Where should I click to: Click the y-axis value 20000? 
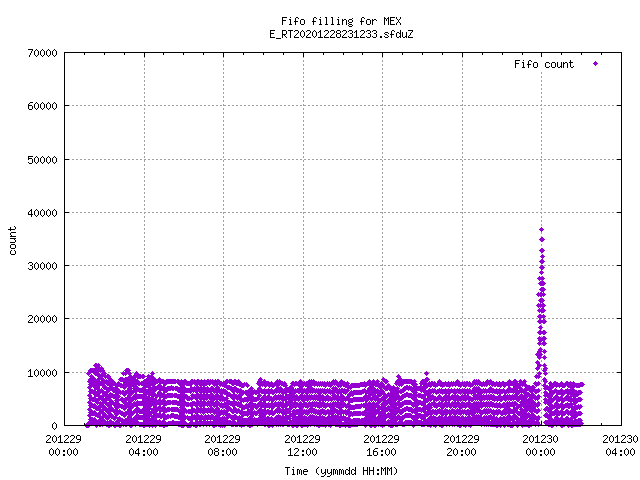(x=42, y=319)
